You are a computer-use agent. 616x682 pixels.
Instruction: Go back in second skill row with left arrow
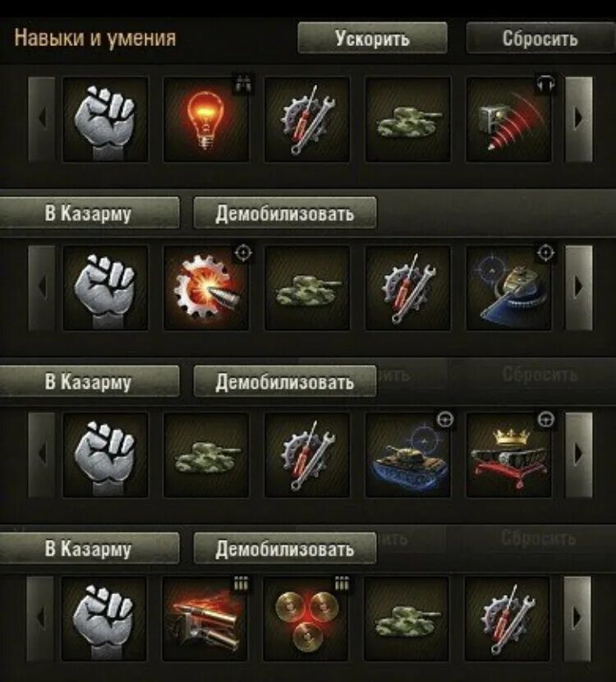[x=42, y=288]
